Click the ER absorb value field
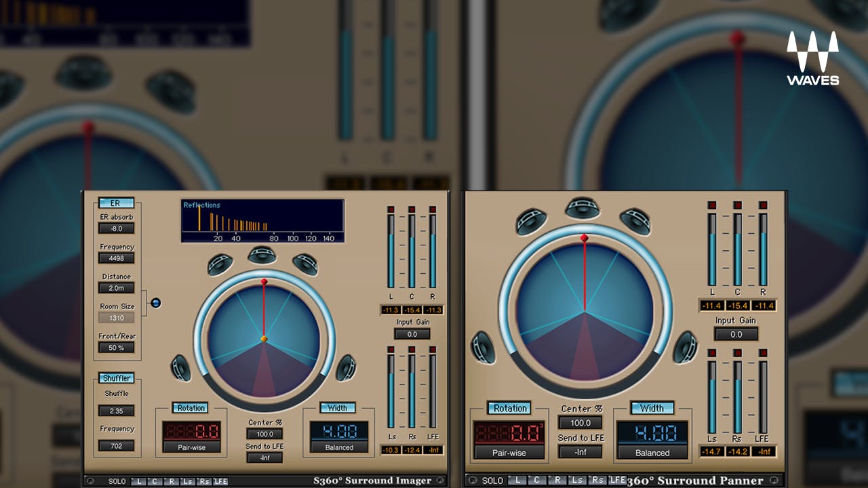Viewport: 868px width, 488px height. [x=117, y=228]
